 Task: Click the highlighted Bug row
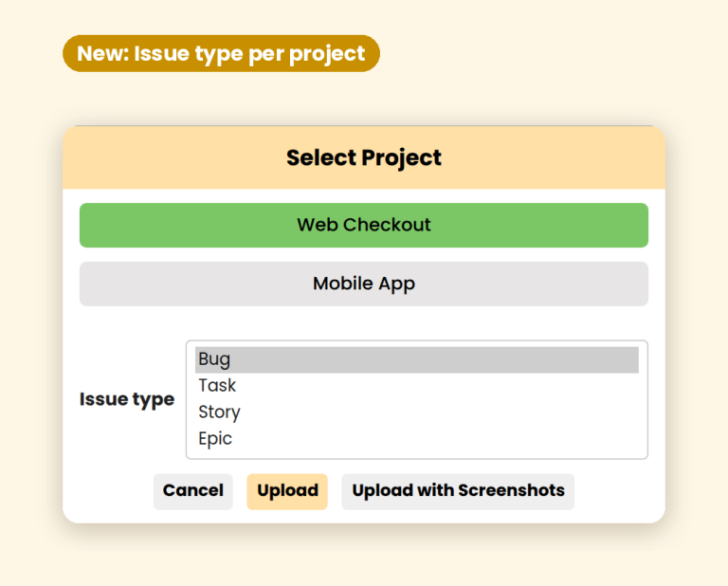[416, 359]
